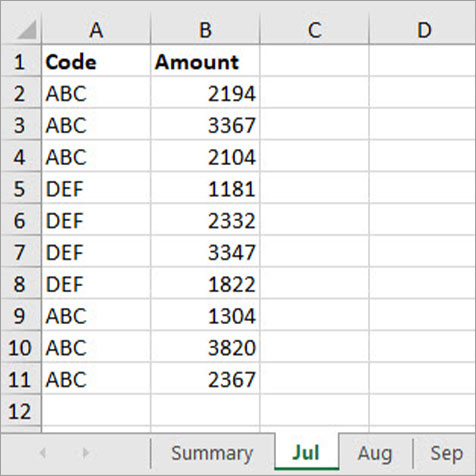Click ABC code in row 4

(x=96, y=156)
